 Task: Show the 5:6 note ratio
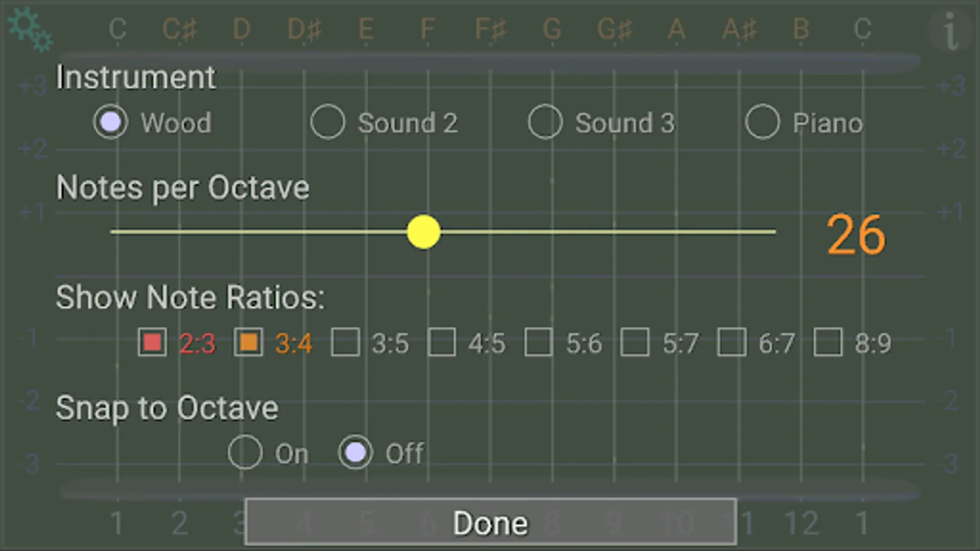538,342
